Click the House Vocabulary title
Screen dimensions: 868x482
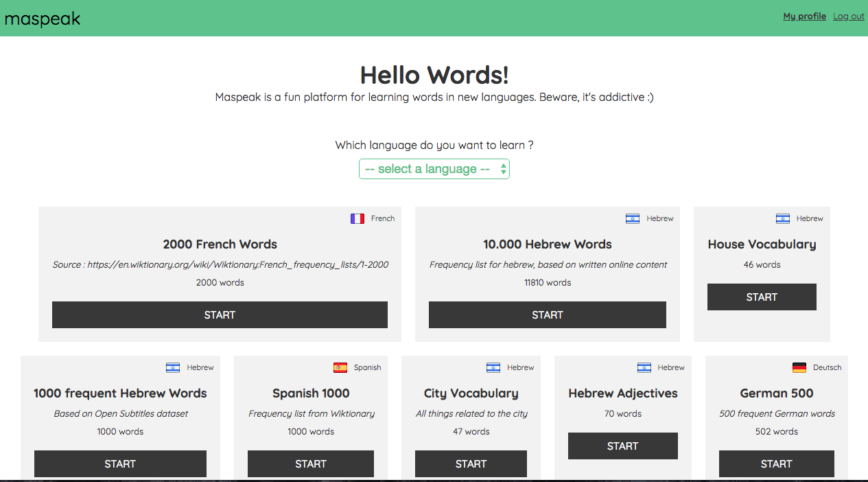click(762, 244)
